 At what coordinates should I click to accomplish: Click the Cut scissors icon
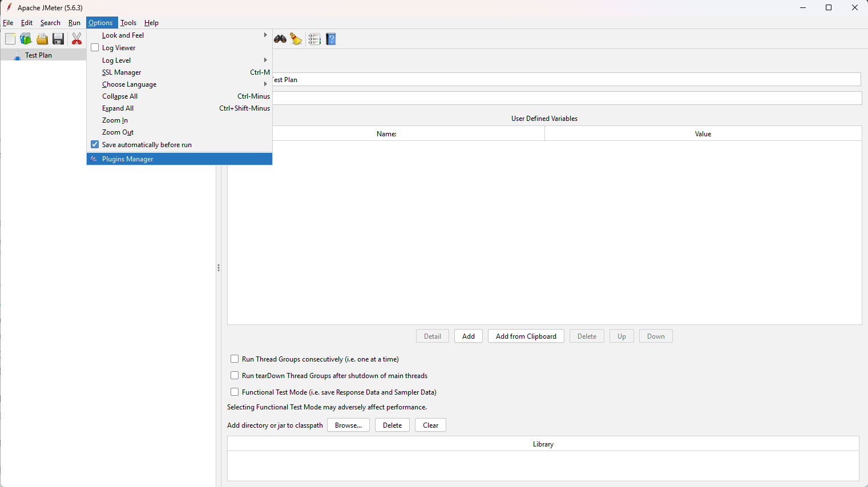pos(77,39)
